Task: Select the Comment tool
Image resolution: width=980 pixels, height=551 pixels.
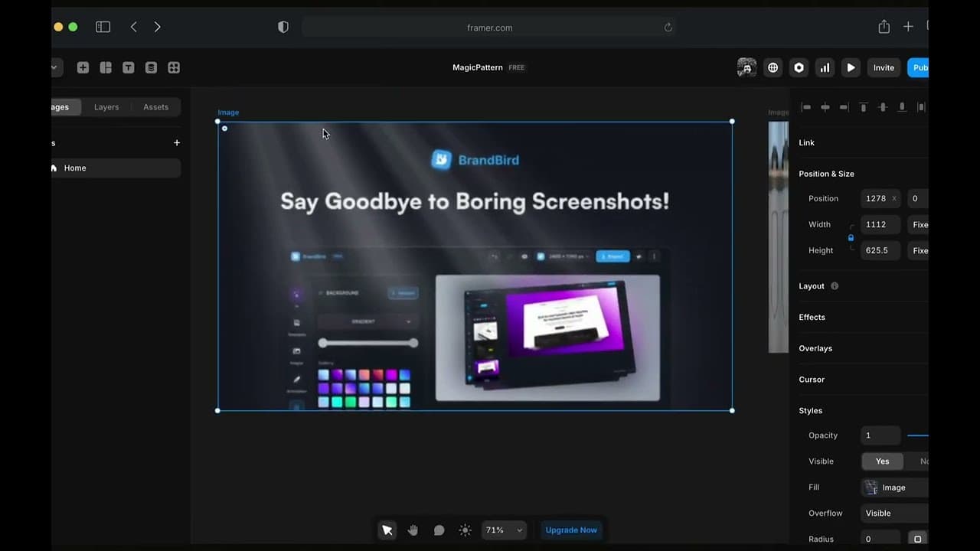Action: point(439,530)
